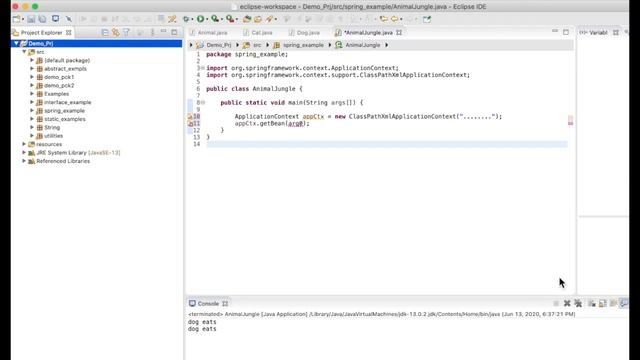Maximize the editor area
640x360 pixels.
point(566,32)
